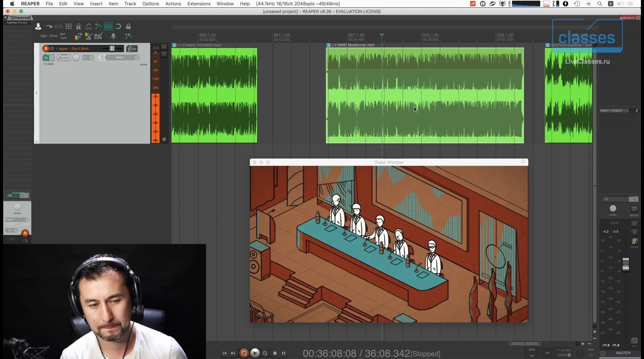Adjust the track 1 volume fader
The width and height of the screenshot is (644, 359).
pyautogui.click(x=112, y=48)
